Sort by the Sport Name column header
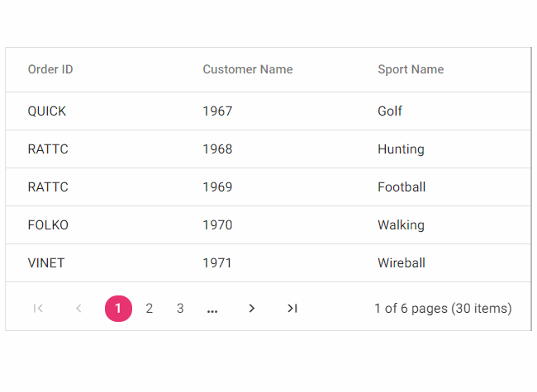The height and width of the screenshot is (392, 537). pyautogui.click(x=411, y=69)
